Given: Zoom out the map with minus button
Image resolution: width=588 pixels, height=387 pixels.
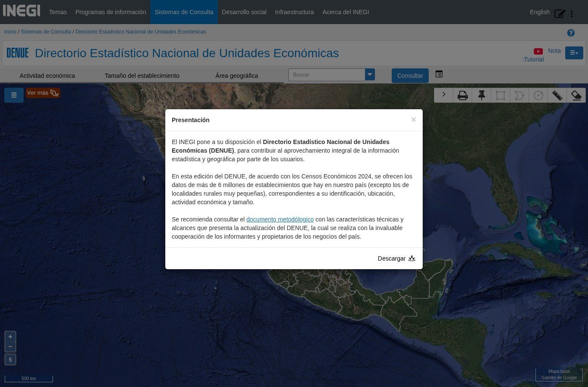Looking at the screenshot, I should point(10,347).
